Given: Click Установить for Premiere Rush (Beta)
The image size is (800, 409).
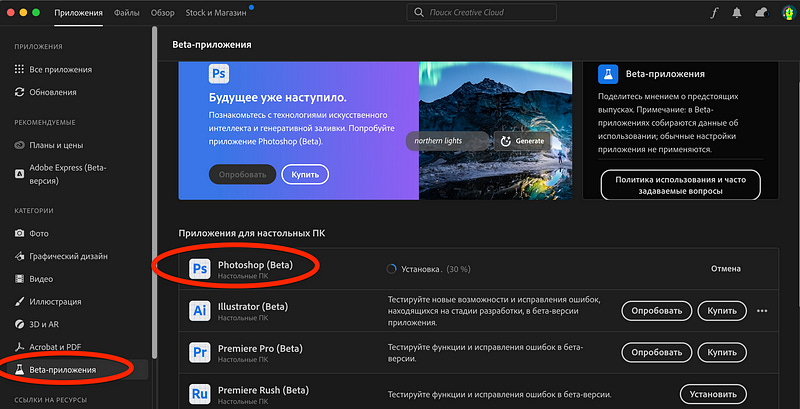Looking at the screenshot, I should pos(713,394).
